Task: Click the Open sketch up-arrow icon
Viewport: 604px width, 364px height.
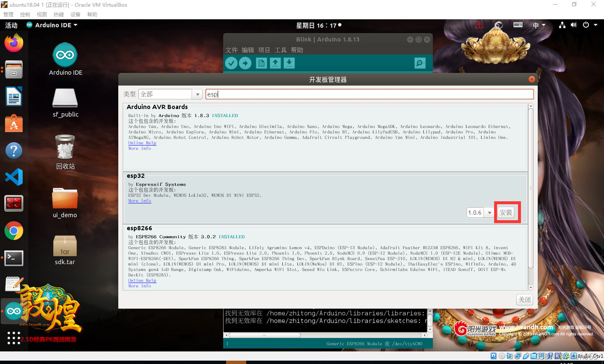Action: pyautogui.click(x=275, y=63)
